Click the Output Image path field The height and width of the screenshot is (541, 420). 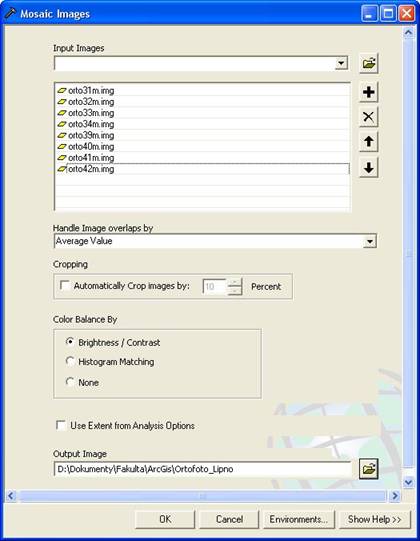coord(203,469)
